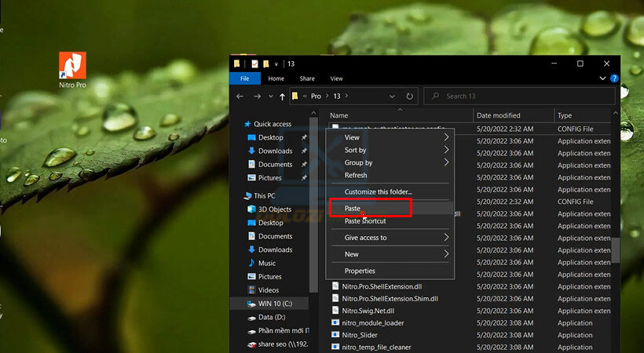Open the Share ribbon tab

(x=306, y=78)
